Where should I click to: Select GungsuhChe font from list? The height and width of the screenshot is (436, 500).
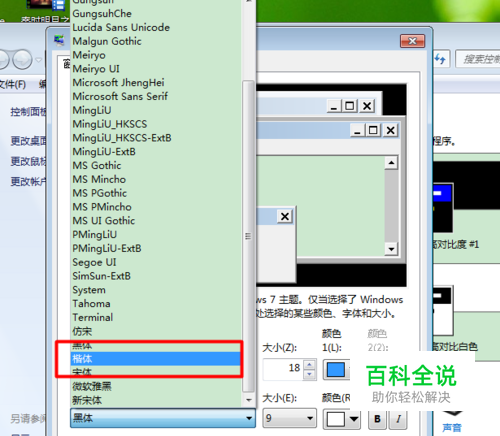tap(156, 14)
